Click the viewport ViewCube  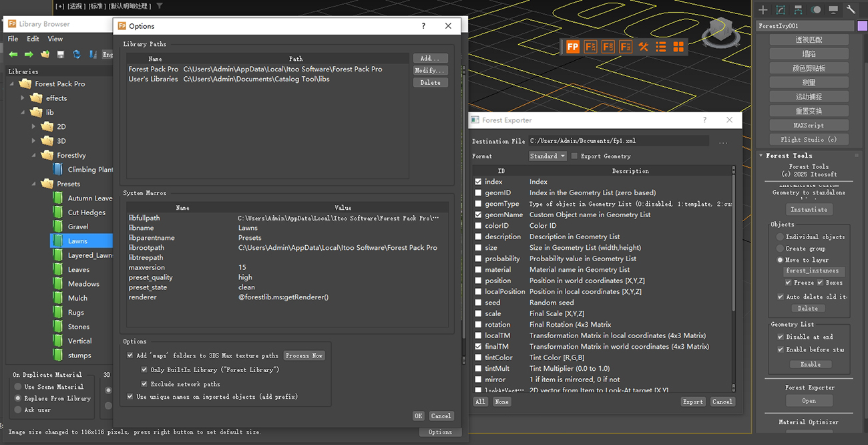click(720, 29)
